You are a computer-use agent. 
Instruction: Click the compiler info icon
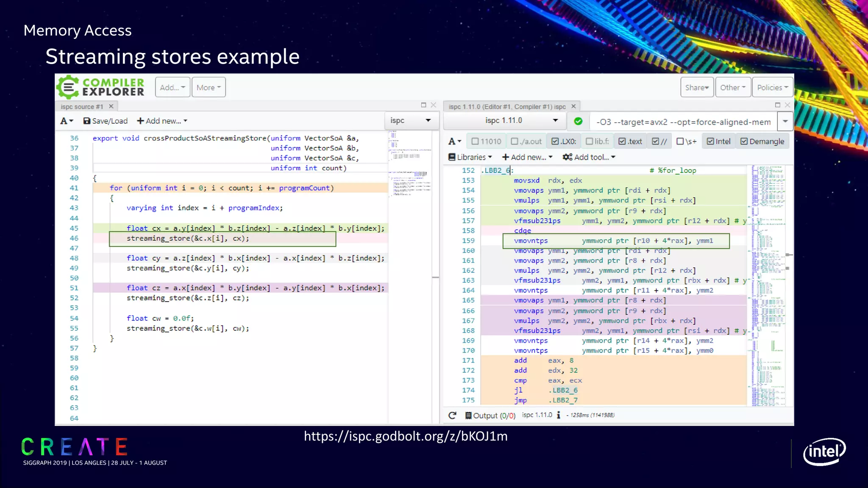559,415
